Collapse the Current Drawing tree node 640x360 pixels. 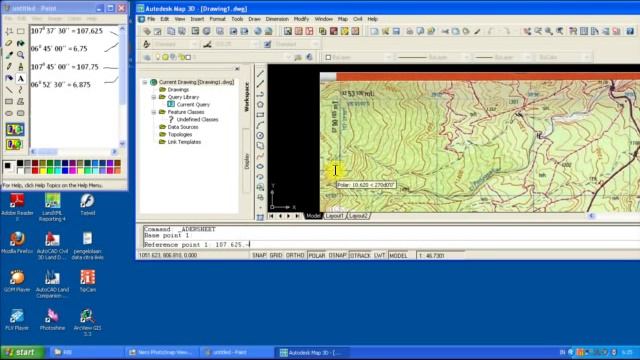pyautogui.click(x=145, y=82)
